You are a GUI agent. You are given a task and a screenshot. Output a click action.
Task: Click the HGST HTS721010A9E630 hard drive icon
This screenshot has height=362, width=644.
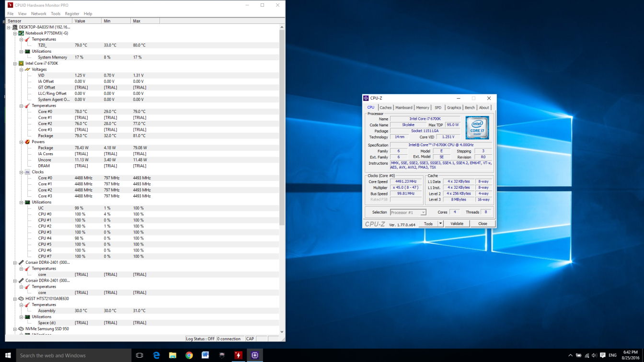pos(21,299)
